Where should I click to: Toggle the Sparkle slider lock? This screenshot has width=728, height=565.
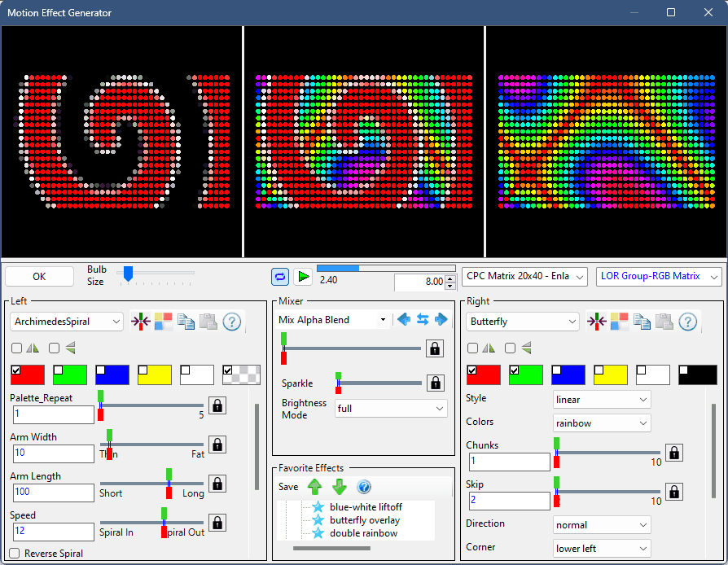click(x=435, y=383)
